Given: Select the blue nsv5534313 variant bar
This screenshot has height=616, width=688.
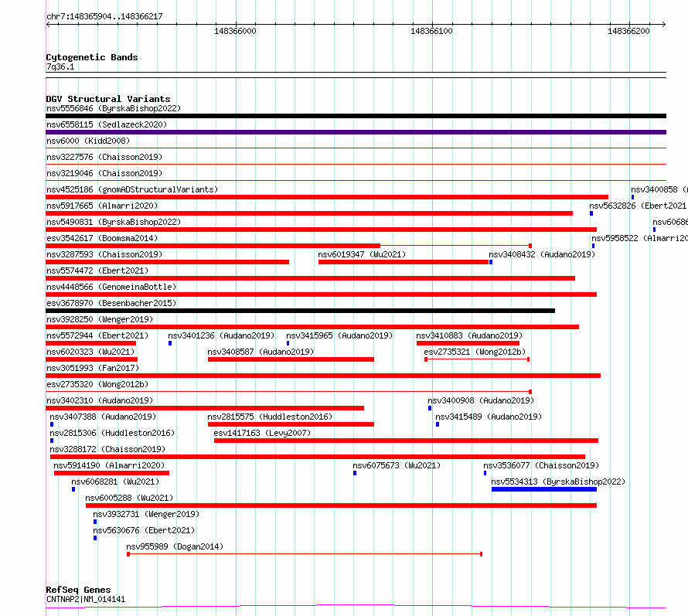Looking at the screenshot, I should [544, 489].
